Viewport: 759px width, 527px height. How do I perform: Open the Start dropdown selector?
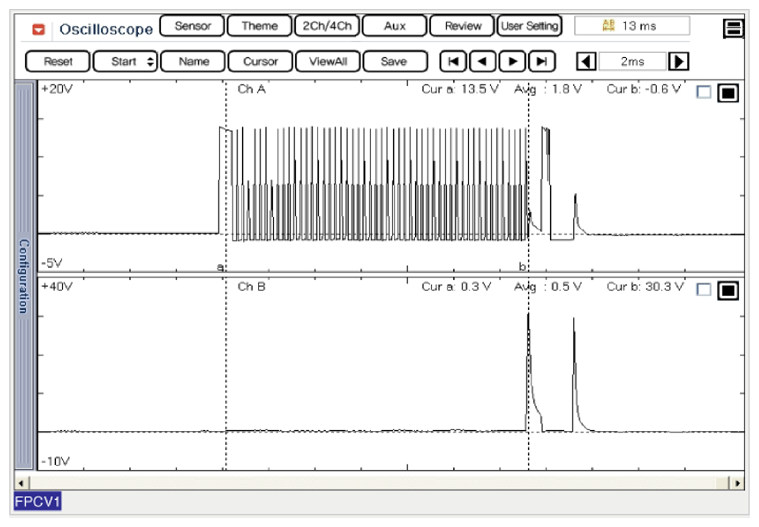tap(125, 62)
